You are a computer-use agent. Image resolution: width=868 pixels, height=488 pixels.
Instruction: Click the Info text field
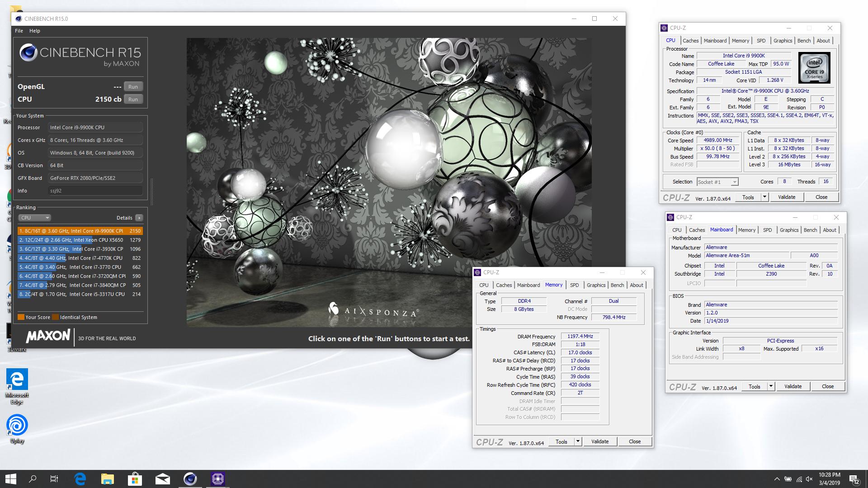95,191
